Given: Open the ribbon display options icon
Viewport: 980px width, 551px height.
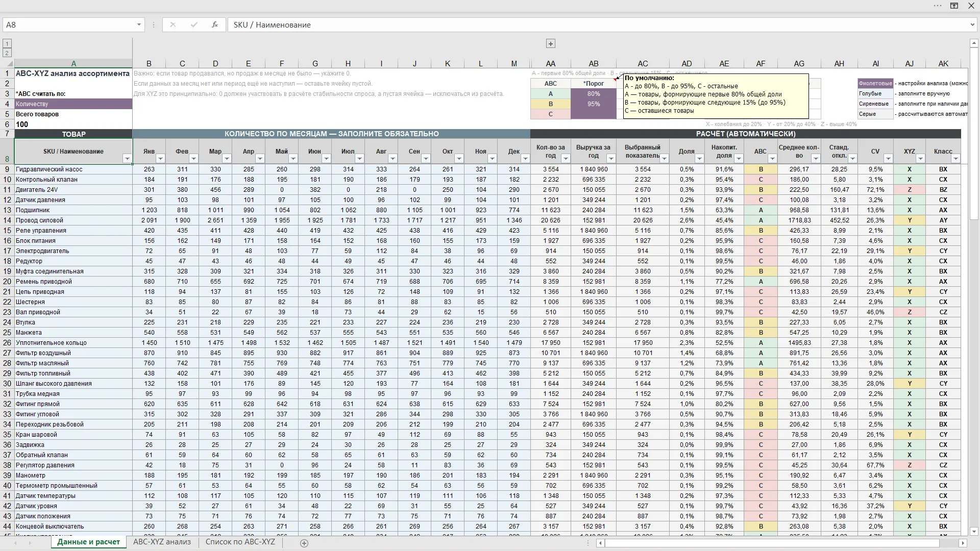Looking at the screenshot, I should click(x=953, y=6).
